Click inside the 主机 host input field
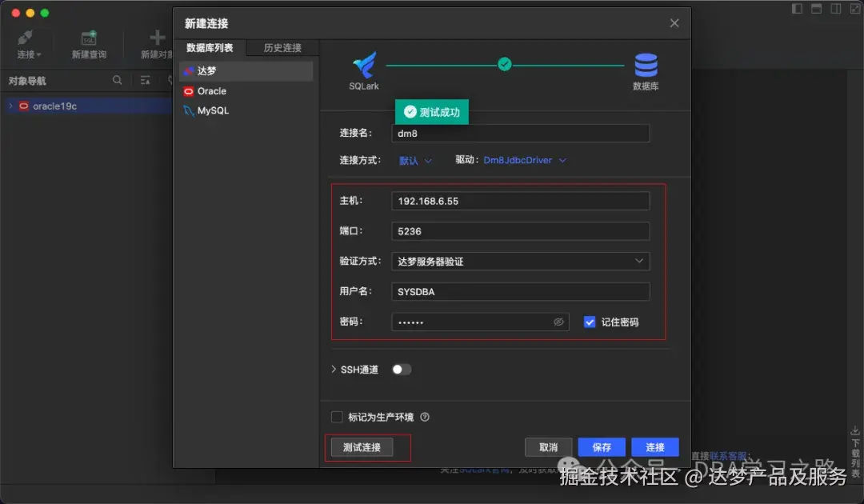The height and width of the screenshot is (504, 864). [x=520, y=201]
